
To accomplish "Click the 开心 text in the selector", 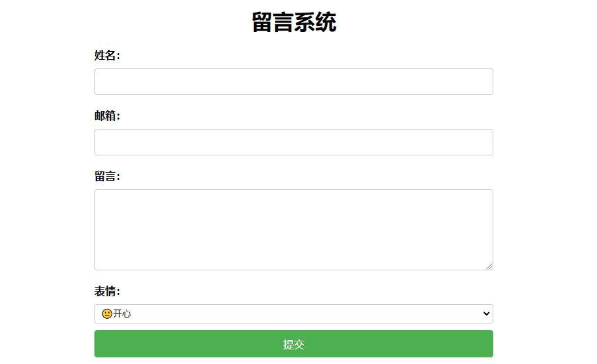I will tap(122, 314).
